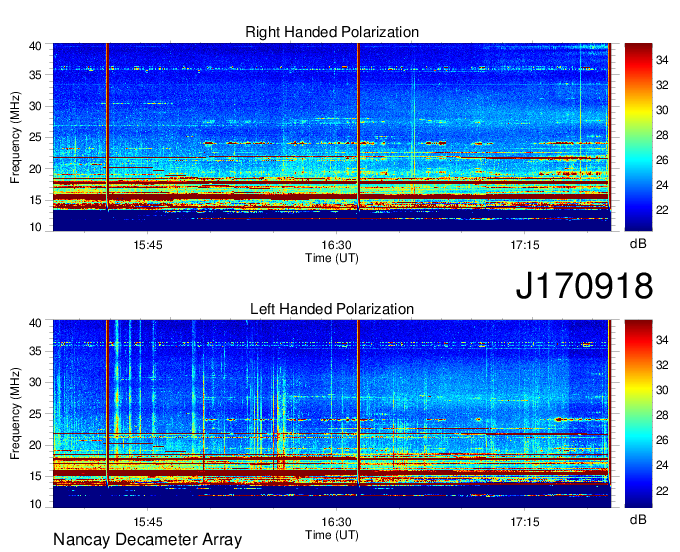
Task: Click the 16:30 tick of the right-handed plot
Action: pos(336,245)
